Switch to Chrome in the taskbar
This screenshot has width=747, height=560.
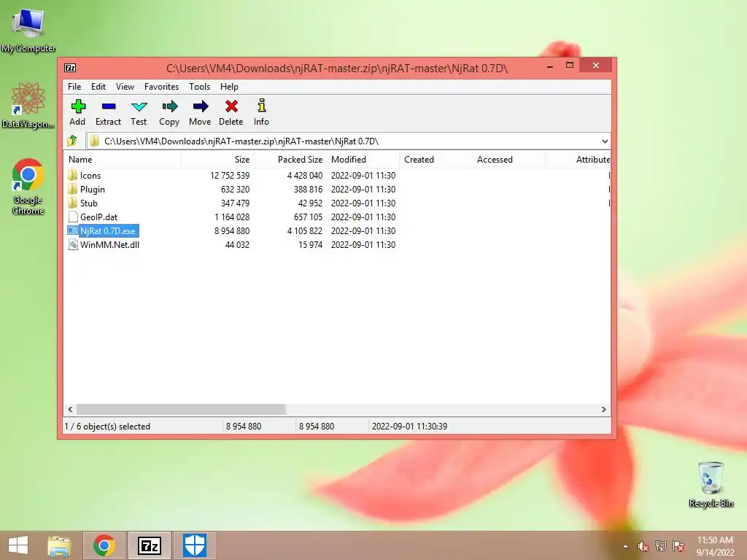104,545
